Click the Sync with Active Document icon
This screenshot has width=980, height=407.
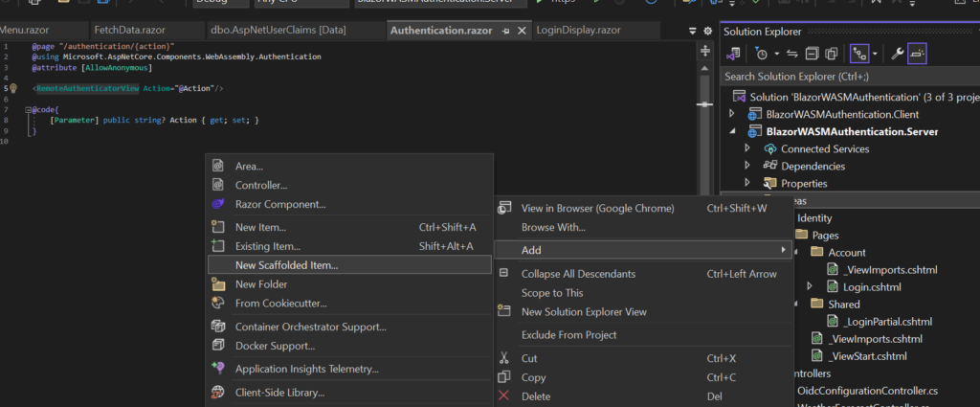point(791,54)
